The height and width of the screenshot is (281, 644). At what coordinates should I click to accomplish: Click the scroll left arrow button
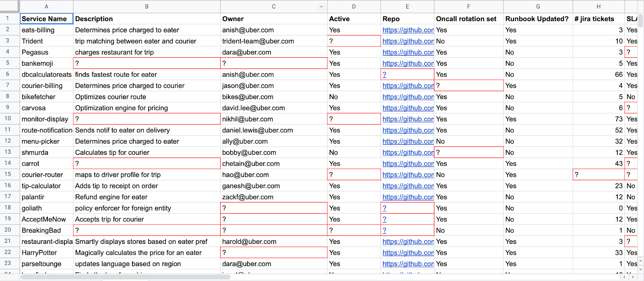click(625, 277)
